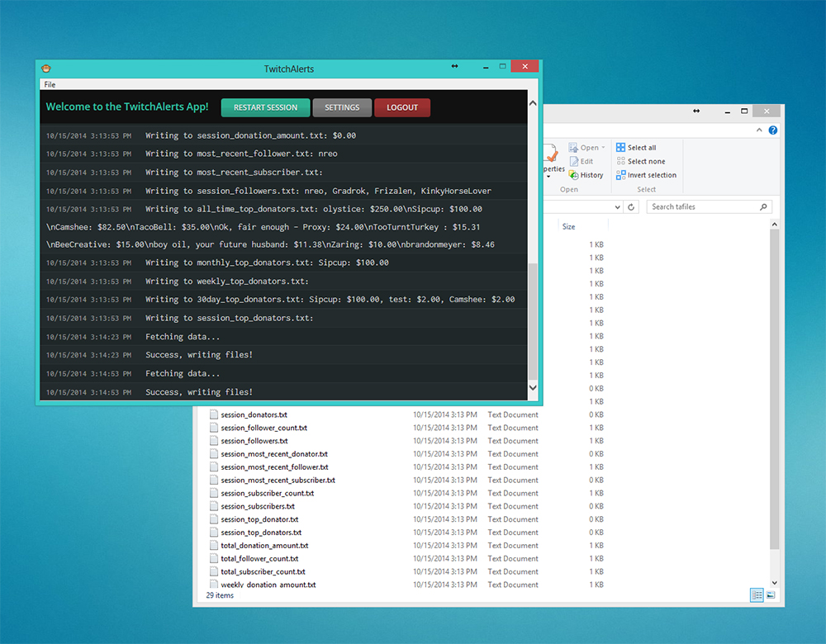The width and height of the screenshot is (826, 644).
Task: Click the "Welcome to the TwitchAlerts App!" heading
Action: 127,107
